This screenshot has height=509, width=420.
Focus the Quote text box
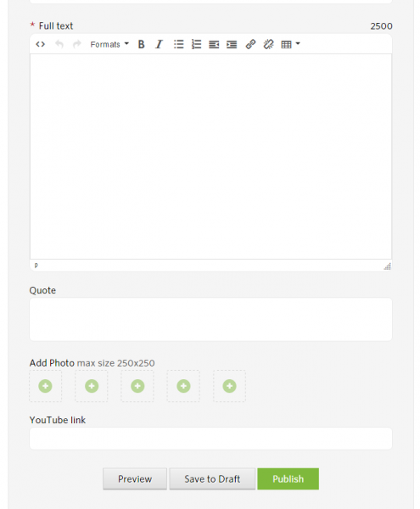[x=210, y=320]
